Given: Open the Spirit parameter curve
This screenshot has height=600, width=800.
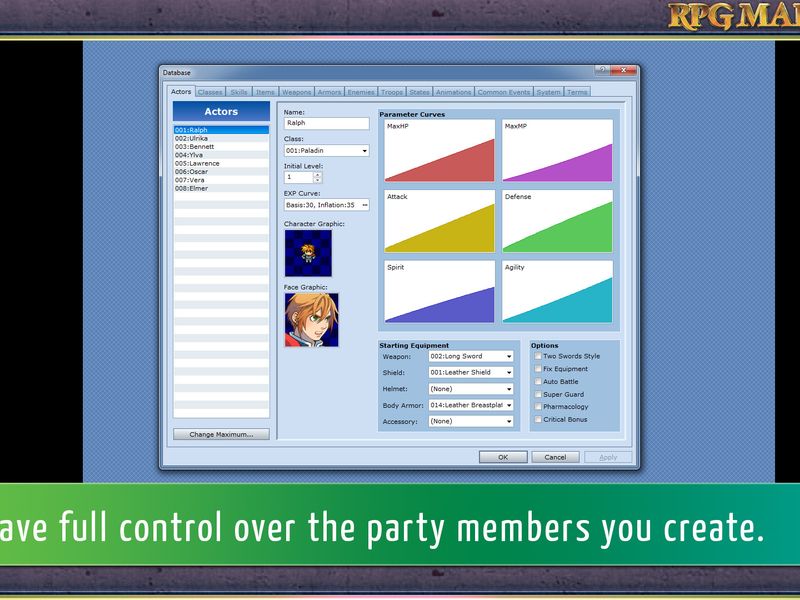Looking at the screenshot, I should pyautogui.click(x=439, y=292).
